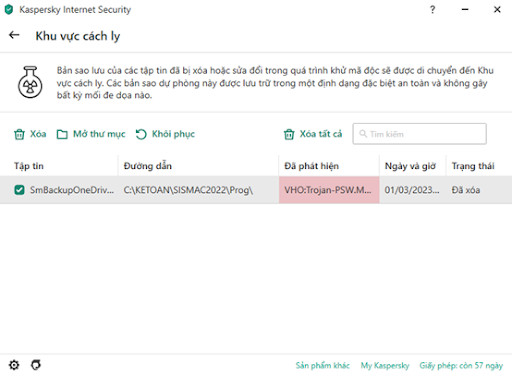Click the trash icon next to Xóa
Screen dimensions: 512x375
tap(19, 134)
